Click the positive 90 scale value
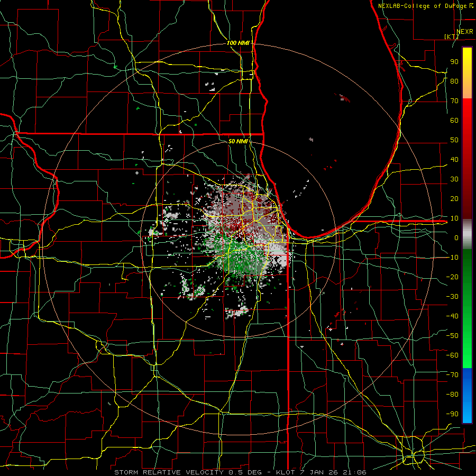 [454, 62]
